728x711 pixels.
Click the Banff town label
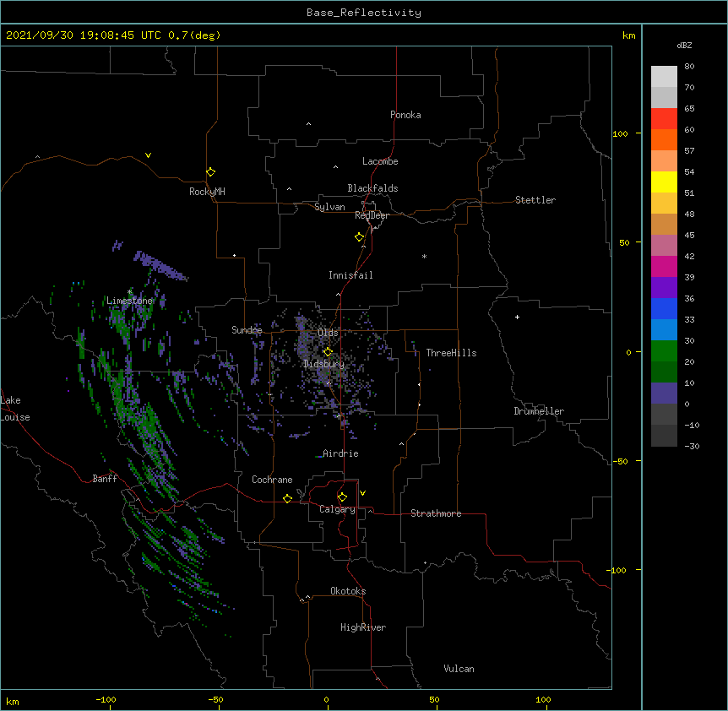click(x=105, y=479)
